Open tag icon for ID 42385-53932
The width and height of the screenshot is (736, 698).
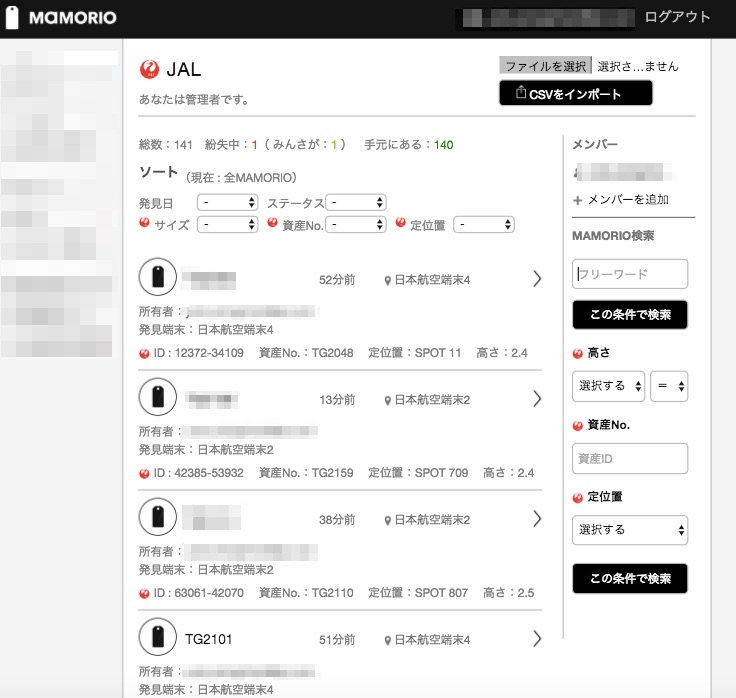(x=158, y=397)
